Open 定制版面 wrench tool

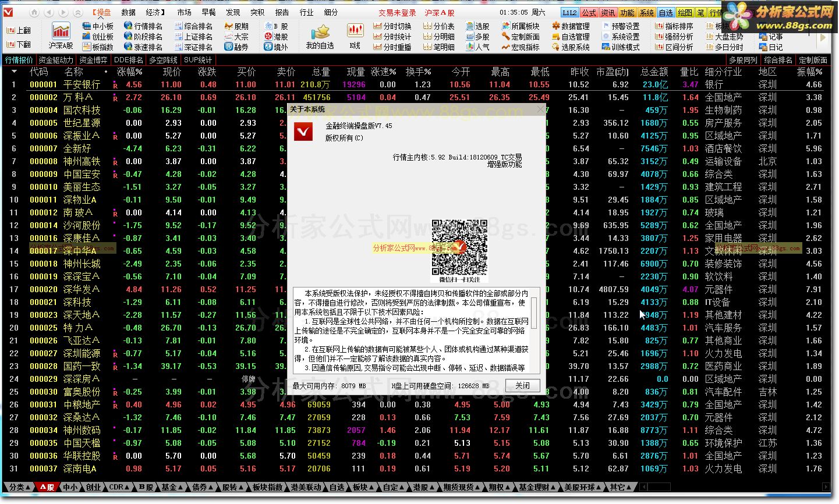(x=521, y=37)
